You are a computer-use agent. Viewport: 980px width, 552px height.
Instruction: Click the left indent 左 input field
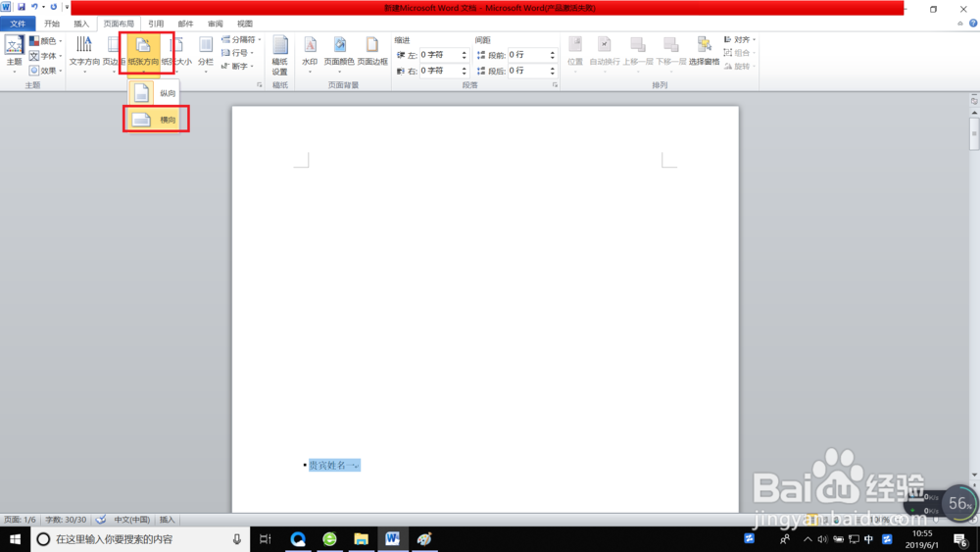(x=439, y=55)
